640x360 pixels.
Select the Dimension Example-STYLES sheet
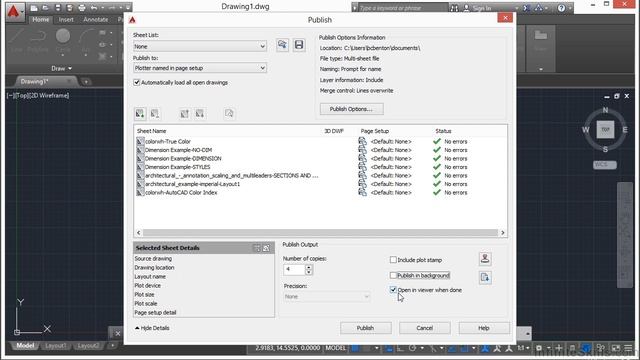point(178,167)
